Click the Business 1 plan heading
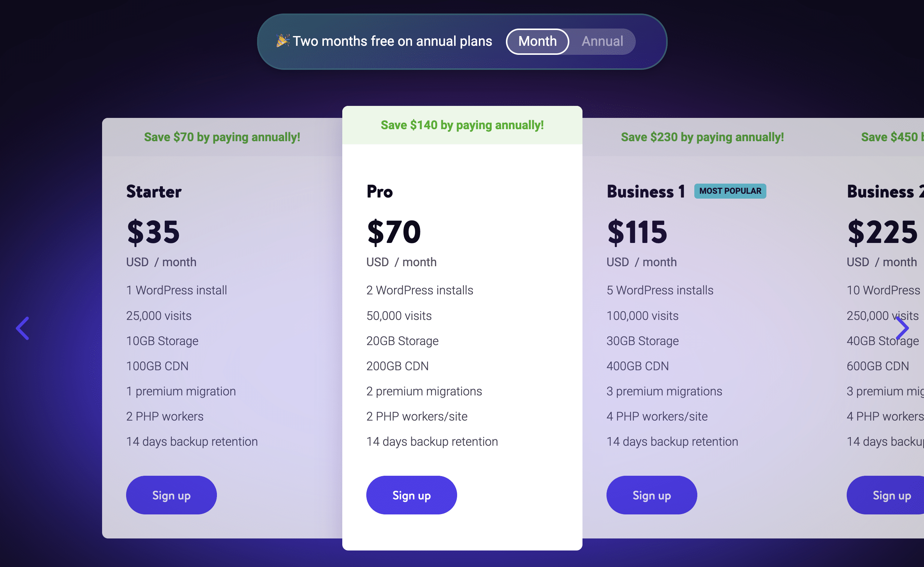This screenshot has height=567, width=924. pyautogui.click(x=646, y=192)
